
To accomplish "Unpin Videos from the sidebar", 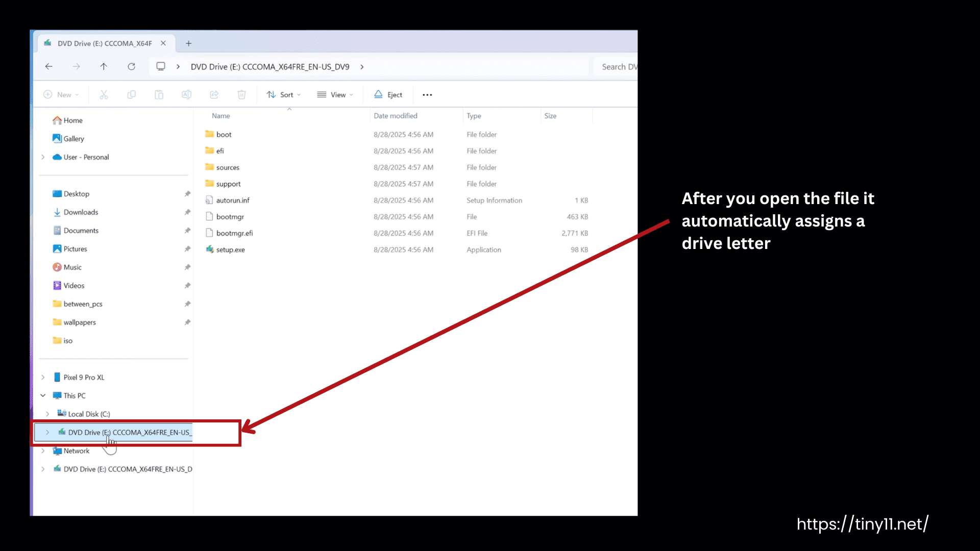I will 187,285.
